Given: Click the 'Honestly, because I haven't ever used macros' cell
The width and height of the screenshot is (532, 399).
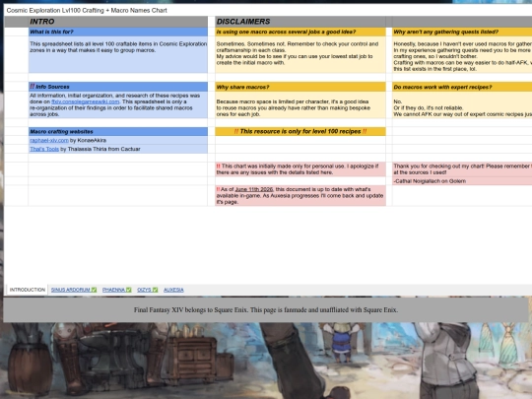Looking at the screenshot, I should 462,54.
